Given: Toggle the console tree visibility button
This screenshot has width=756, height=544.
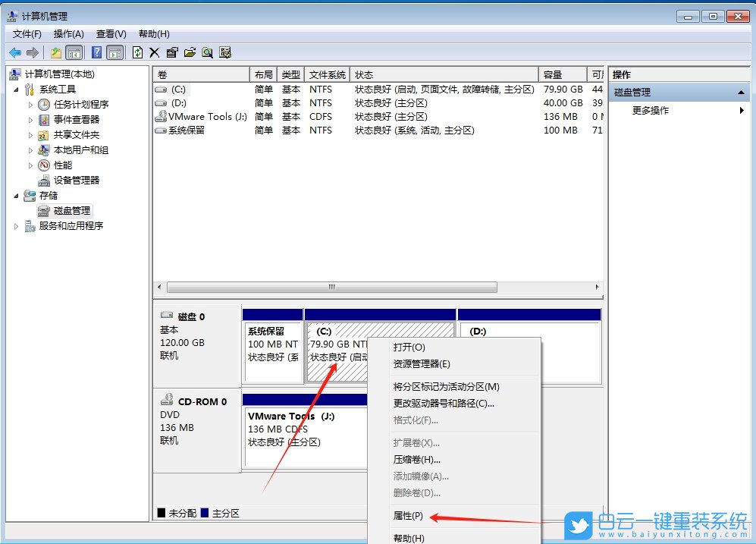Looking at the screenshot, I should coord(73,52).
